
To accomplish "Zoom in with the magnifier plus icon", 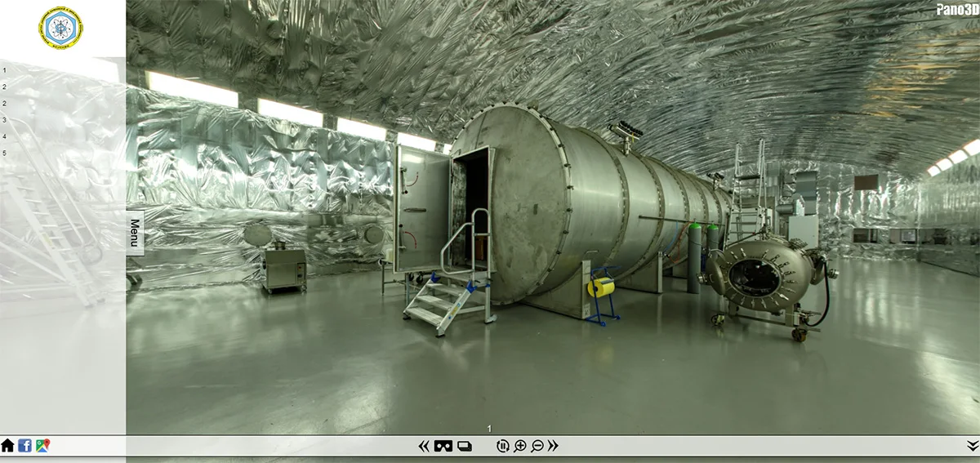I will tap(520, 446).
